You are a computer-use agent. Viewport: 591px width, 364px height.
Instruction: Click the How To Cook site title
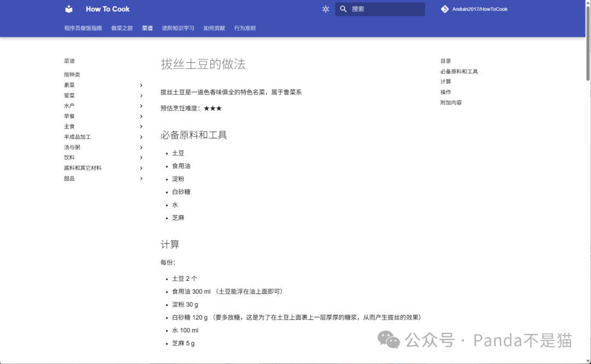coord(107,9)
